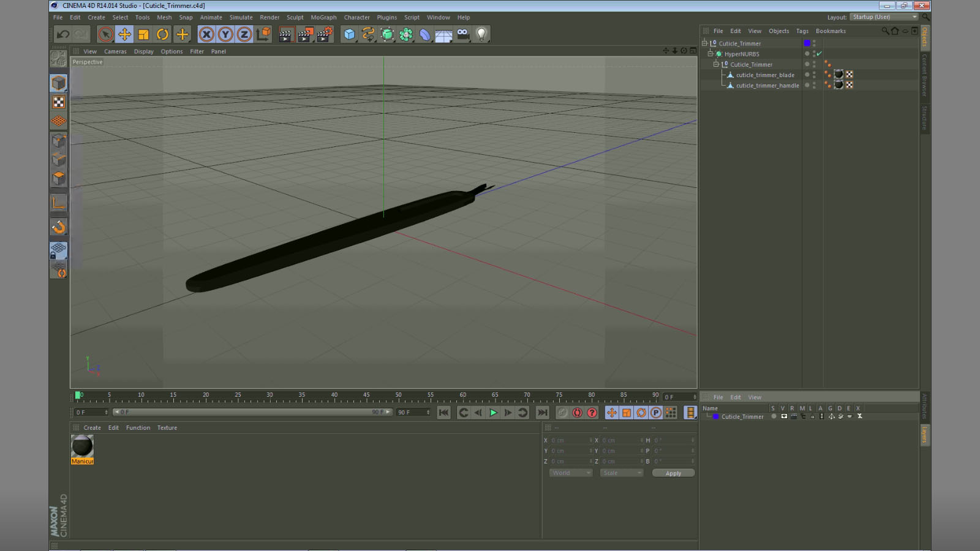The image size is (980, 551).
Task: Click blue layer swatch of Cuticle_Trimmer
Action: 807,43
